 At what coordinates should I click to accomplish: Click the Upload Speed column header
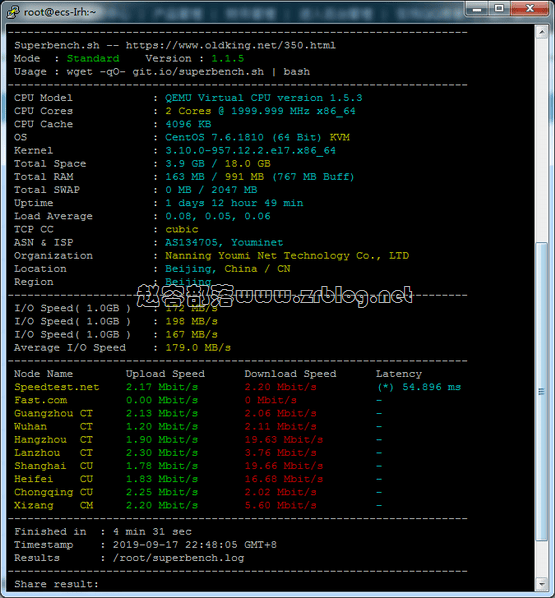165,374
